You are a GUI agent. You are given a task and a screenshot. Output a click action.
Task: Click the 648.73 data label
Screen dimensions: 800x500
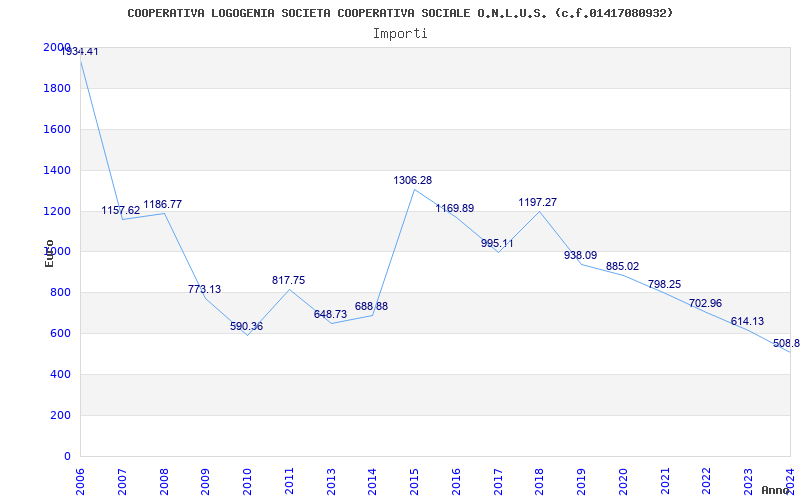[330, 314]
